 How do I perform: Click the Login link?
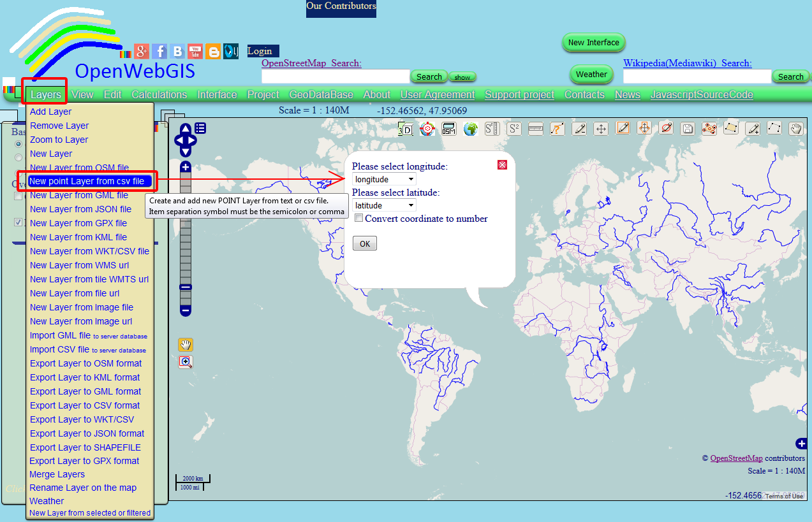(260, 51)
